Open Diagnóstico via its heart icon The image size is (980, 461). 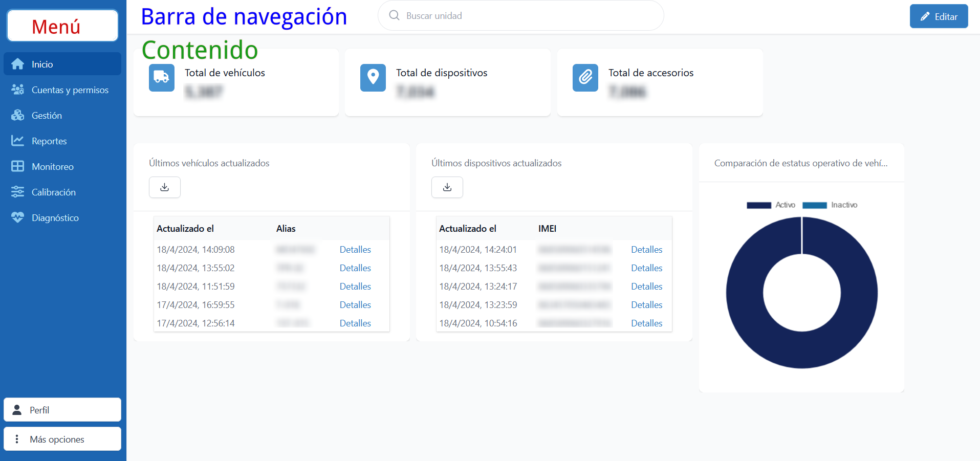(18, 217)
